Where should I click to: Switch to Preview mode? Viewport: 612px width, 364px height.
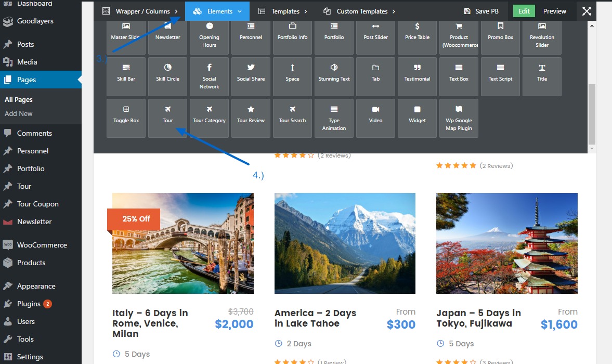click(x=555, y=11)
